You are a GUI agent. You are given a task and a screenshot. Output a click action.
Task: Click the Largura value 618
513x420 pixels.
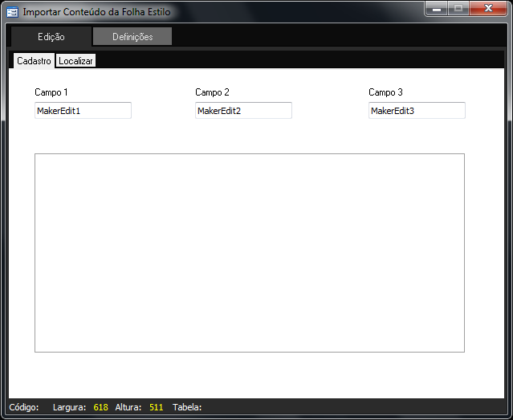point(100,407)
